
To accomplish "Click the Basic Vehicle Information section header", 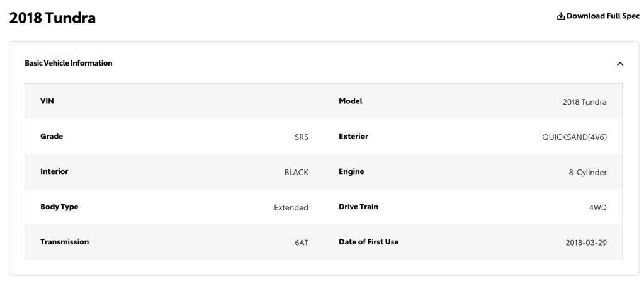I will [x=69, y=63].
